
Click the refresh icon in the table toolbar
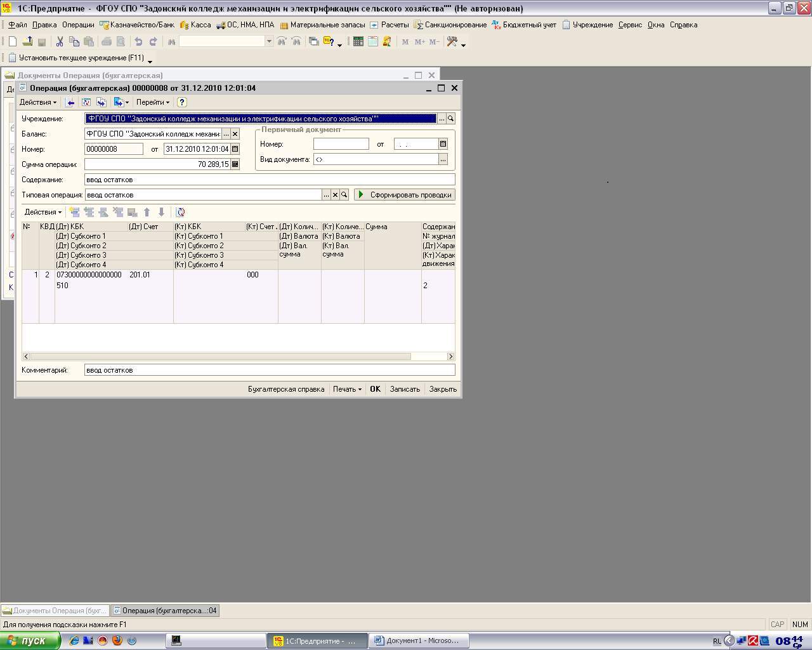(180, 213)
